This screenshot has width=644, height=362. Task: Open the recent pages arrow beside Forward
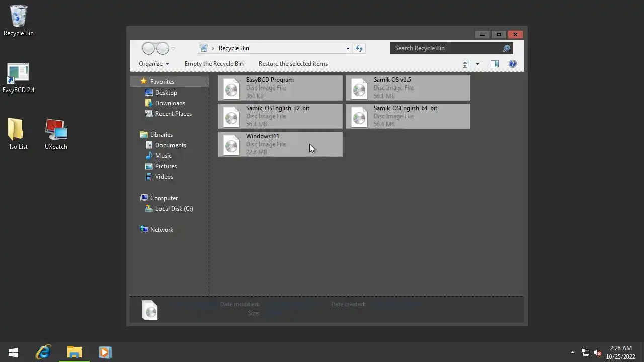(x=173, y=49)
